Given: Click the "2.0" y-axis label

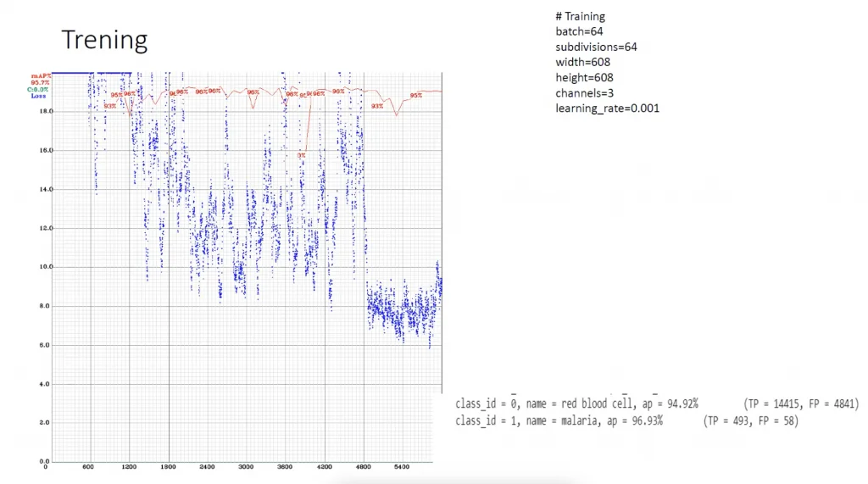Looking at the screenshot, I should (44, 422).
